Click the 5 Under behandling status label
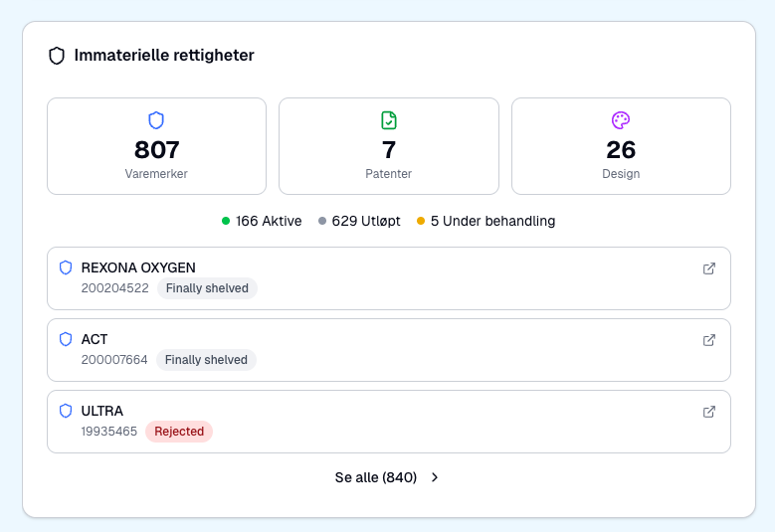Viewport: 775px width, 532px height. pyautogui.click(x=492, y=221)
